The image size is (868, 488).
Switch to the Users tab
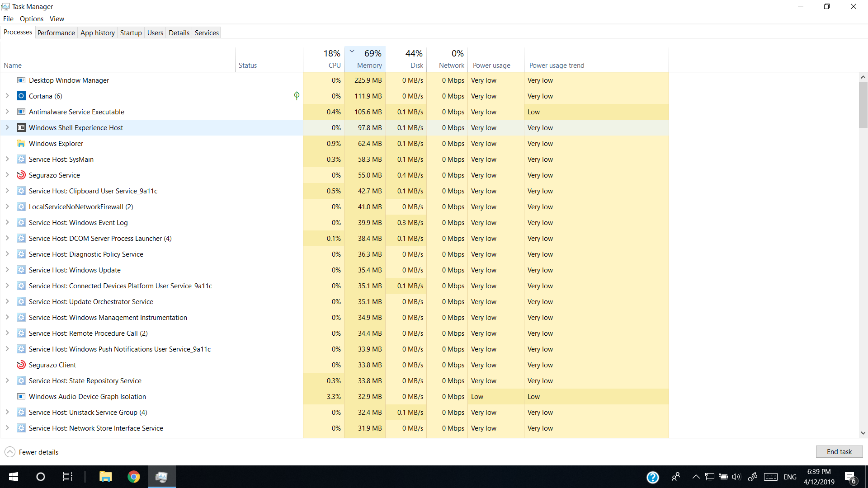click(155, 33)
